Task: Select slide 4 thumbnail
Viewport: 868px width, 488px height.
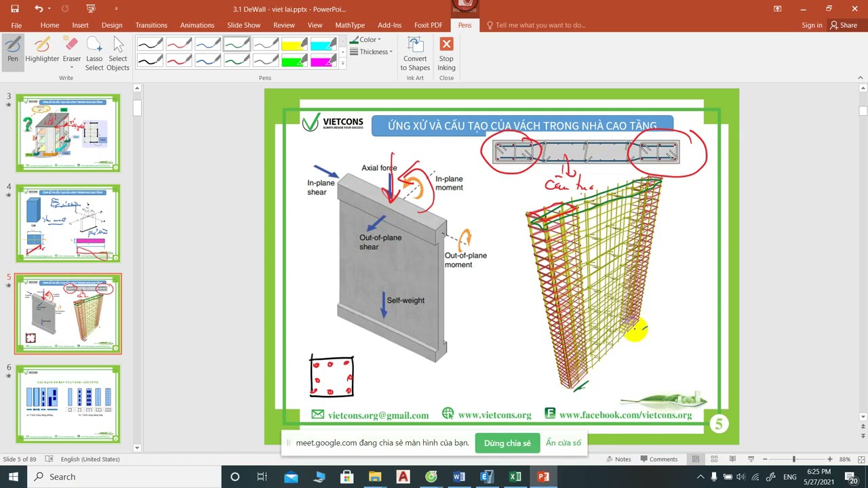Action: tap(68, 224)
